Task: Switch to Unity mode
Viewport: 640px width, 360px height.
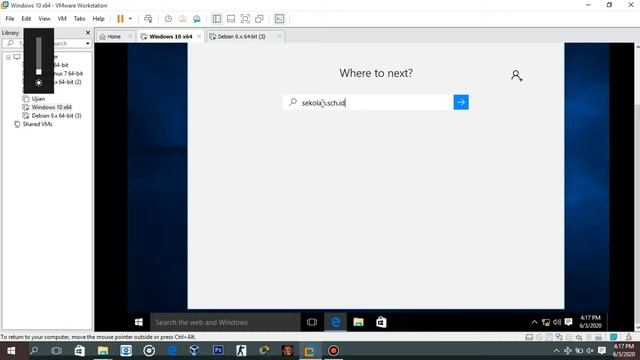Action: coord(259,19)
